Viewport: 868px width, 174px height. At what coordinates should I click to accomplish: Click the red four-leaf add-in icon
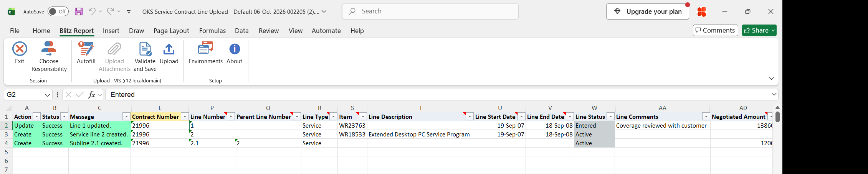tap(702, 12)
